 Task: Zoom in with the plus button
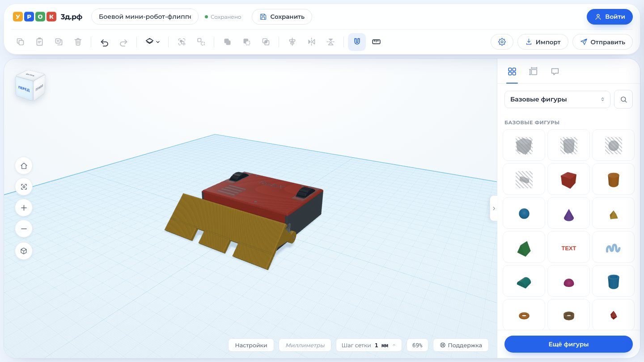coord(24,208)
